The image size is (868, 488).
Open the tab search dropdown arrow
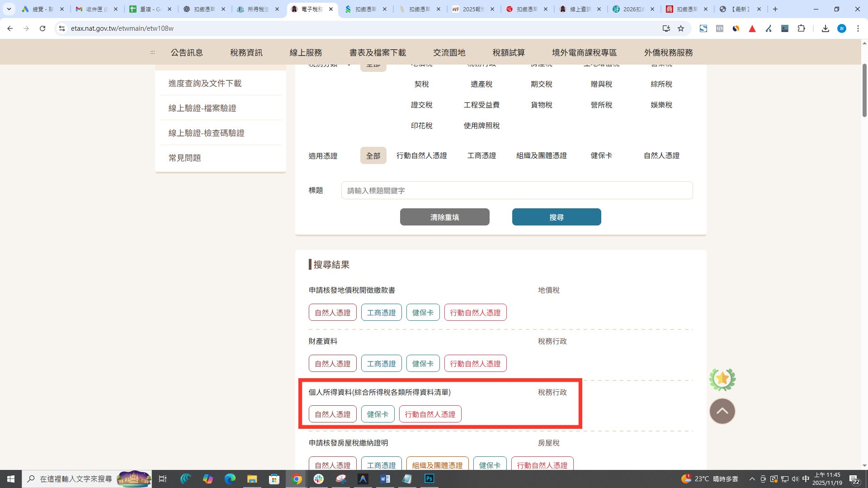(9, 9)
